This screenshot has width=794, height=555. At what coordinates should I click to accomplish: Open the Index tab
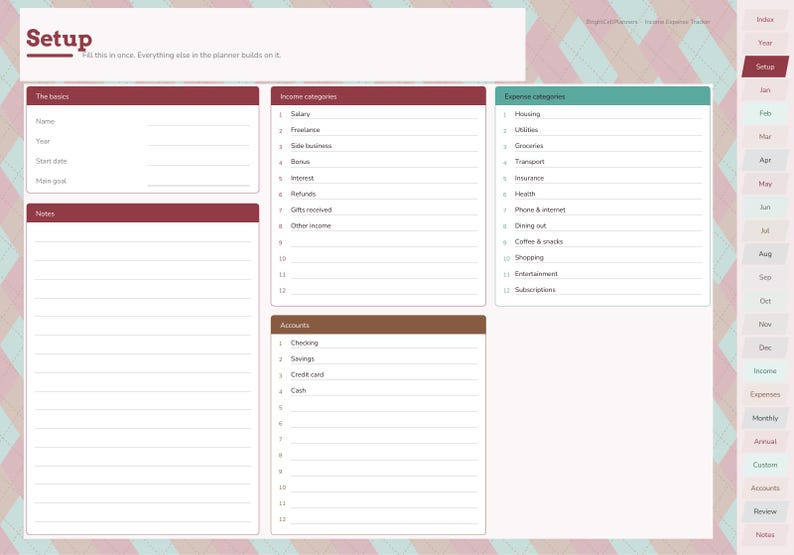pyautogui.click(x=765, y=20)
